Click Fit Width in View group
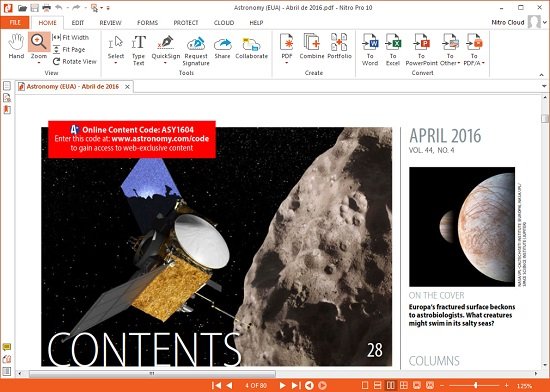The image size is (550, 392). pos(71,37)
